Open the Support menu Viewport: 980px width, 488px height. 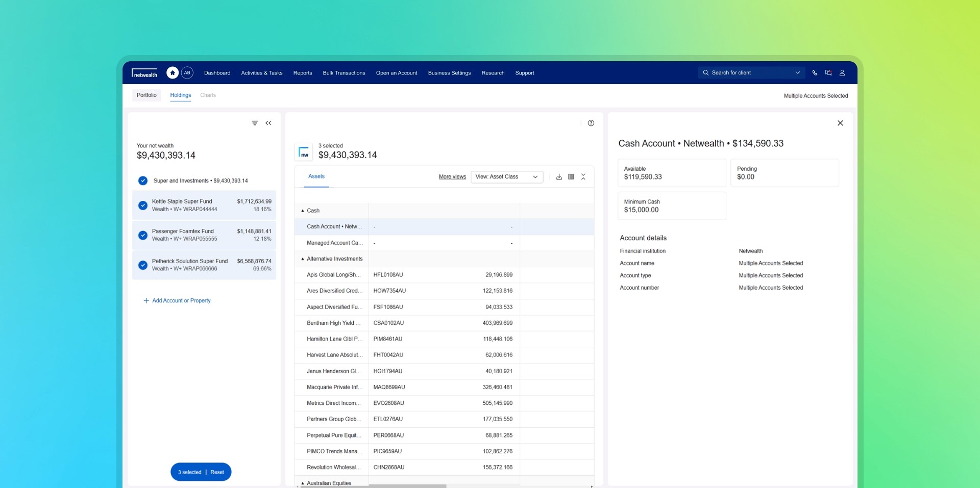525,73
